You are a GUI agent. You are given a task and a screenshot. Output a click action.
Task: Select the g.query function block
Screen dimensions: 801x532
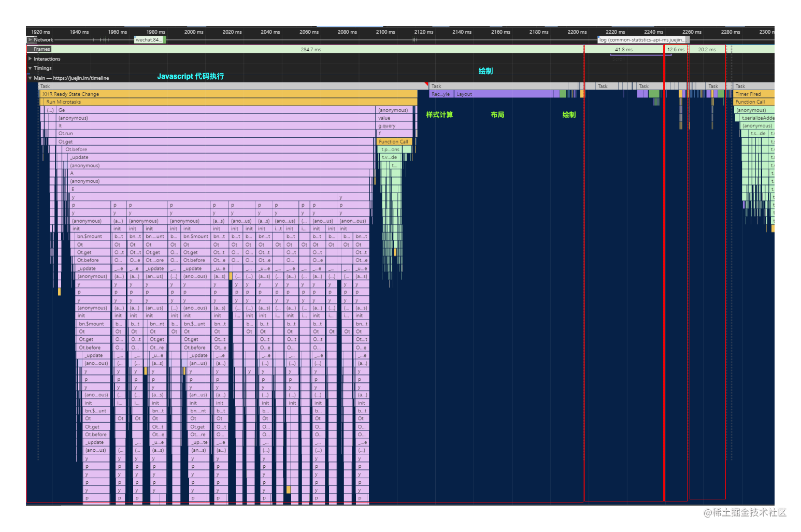[394, 126]
